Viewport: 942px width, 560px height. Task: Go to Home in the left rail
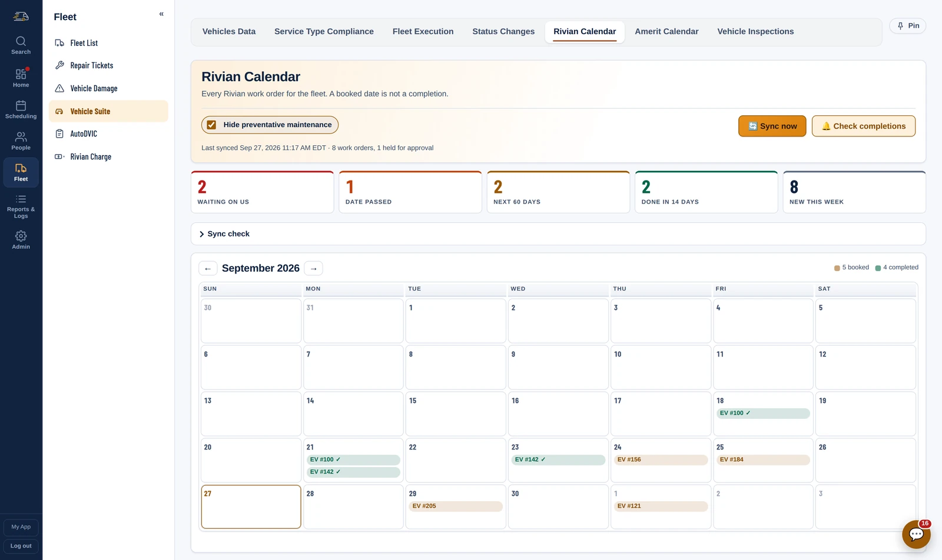(21, 78)
